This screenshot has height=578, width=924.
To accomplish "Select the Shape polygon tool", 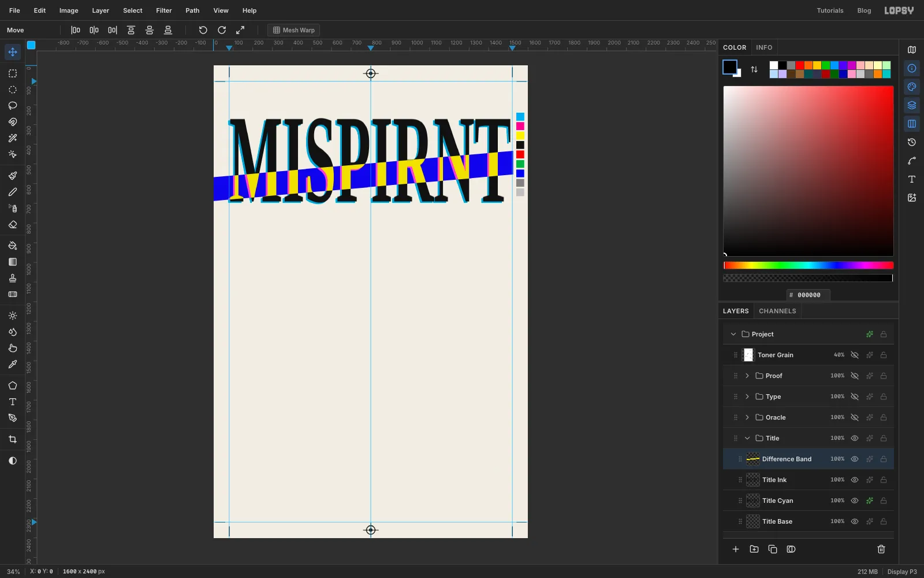I will [x=13, y=386].
